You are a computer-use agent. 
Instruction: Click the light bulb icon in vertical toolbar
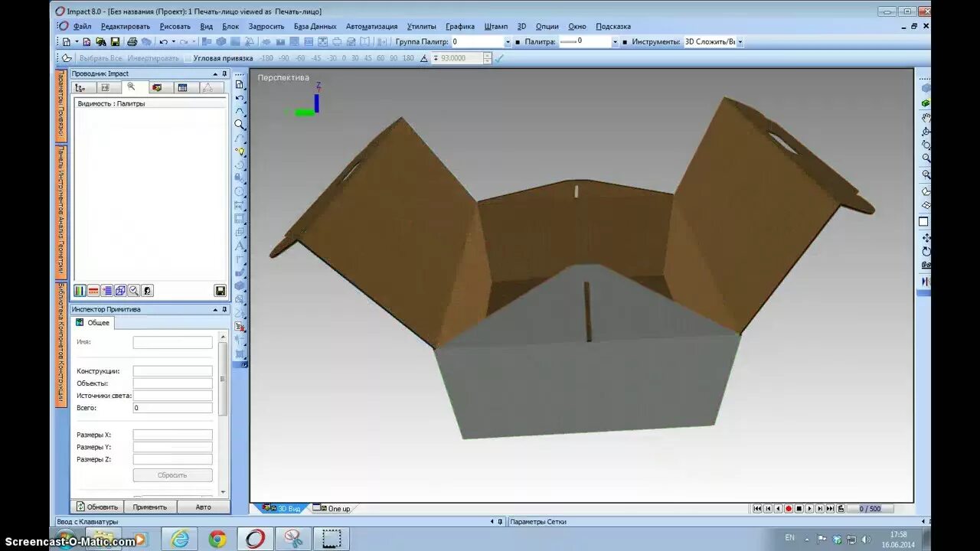(x=240, y=152)
